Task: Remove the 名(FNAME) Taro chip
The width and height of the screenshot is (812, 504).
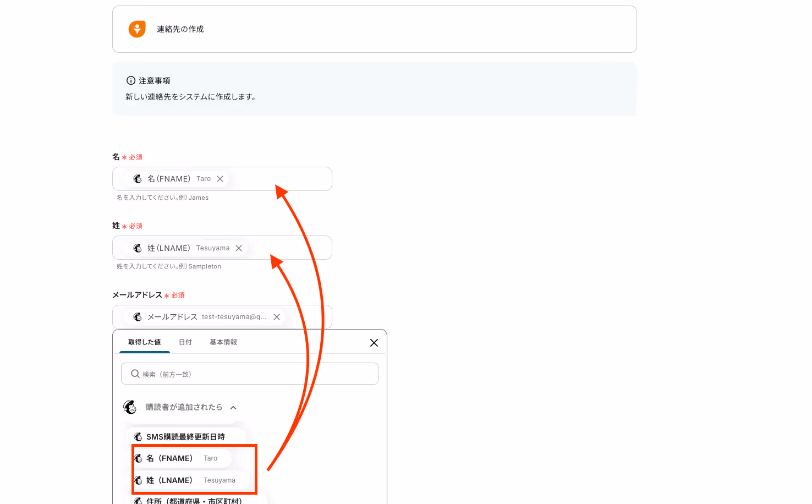Action: (x=220, y=179)
